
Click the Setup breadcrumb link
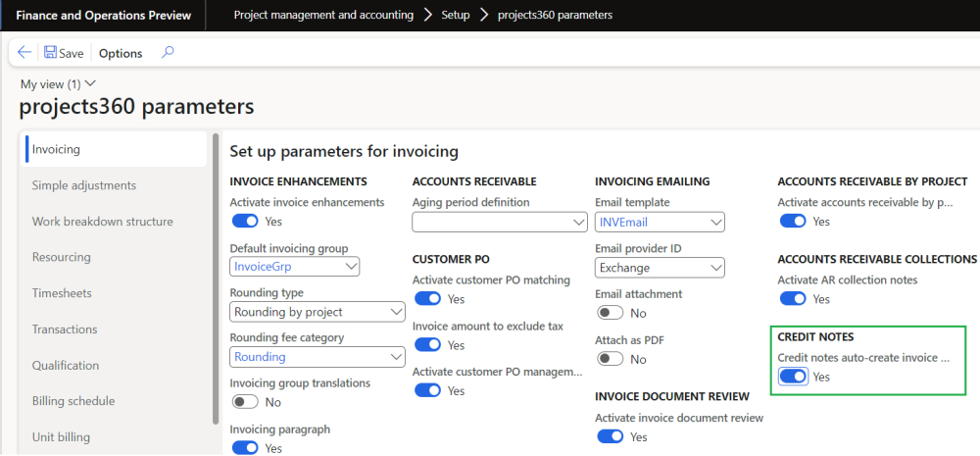(x=454, y=15)
